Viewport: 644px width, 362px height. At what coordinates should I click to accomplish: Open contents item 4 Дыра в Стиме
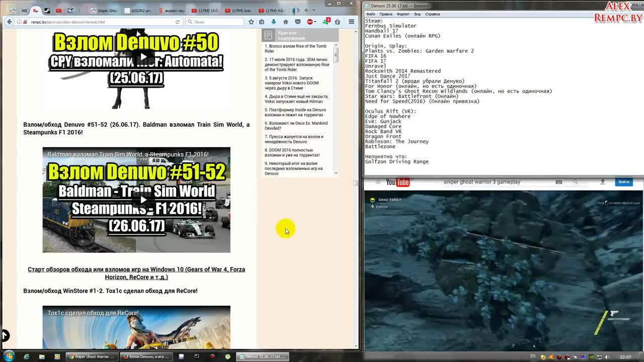click(296, 99)
